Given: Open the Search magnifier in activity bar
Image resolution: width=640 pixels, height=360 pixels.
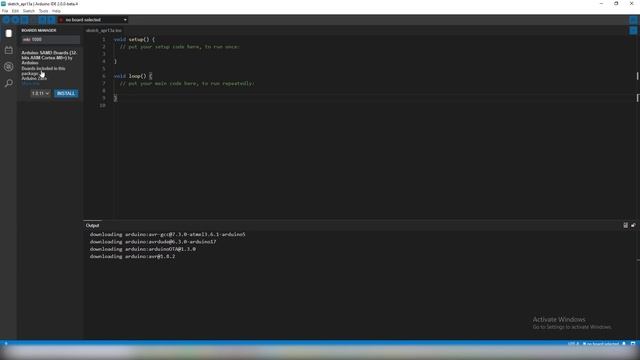Looking at the screenshot, I should coord(9,83).
